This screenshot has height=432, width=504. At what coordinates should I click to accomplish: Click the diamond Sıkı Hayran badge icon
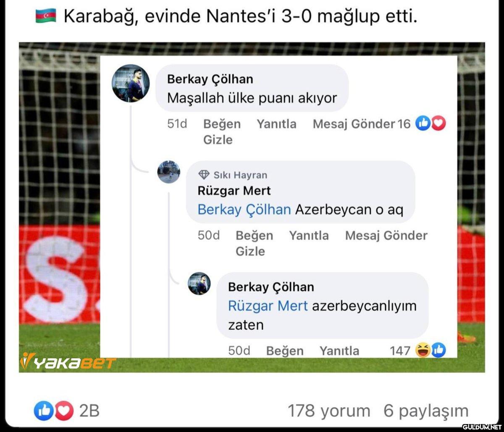pyautogui.click(x=204, y=175)
